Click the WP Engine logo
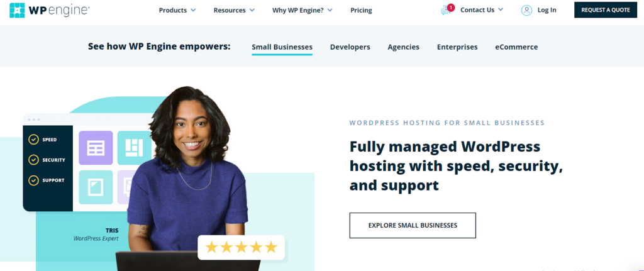Image resolution: width=644 pixels, height=271 pixels. pyautogui.click(x=49, y=10)
